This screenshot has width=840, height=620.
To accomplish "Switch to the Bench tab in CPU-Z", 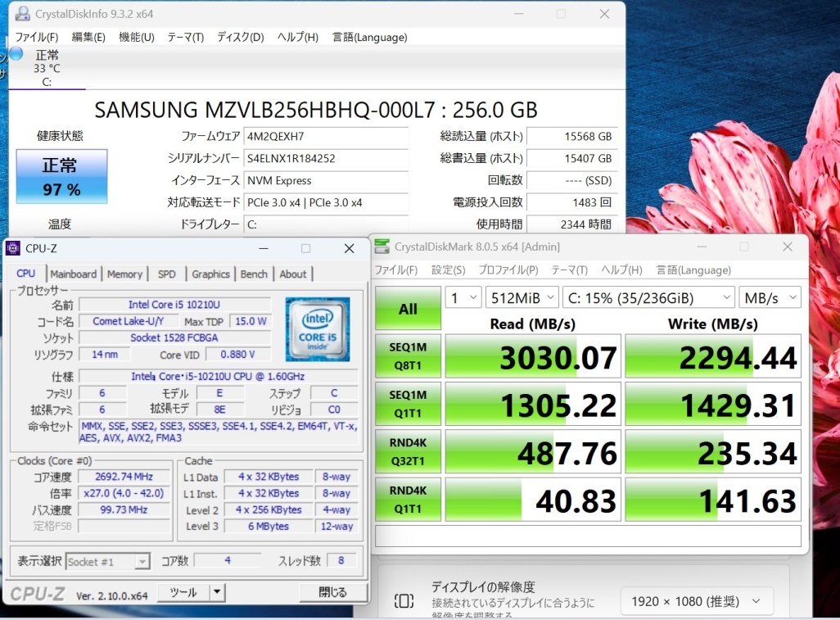I will coord(254,274).
